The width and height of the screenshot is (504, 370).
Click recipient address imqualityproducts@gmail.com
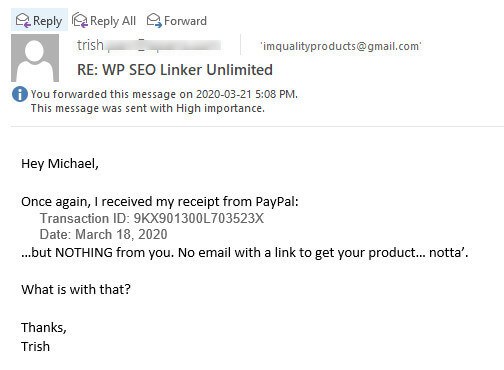click(x=341, y=46)
